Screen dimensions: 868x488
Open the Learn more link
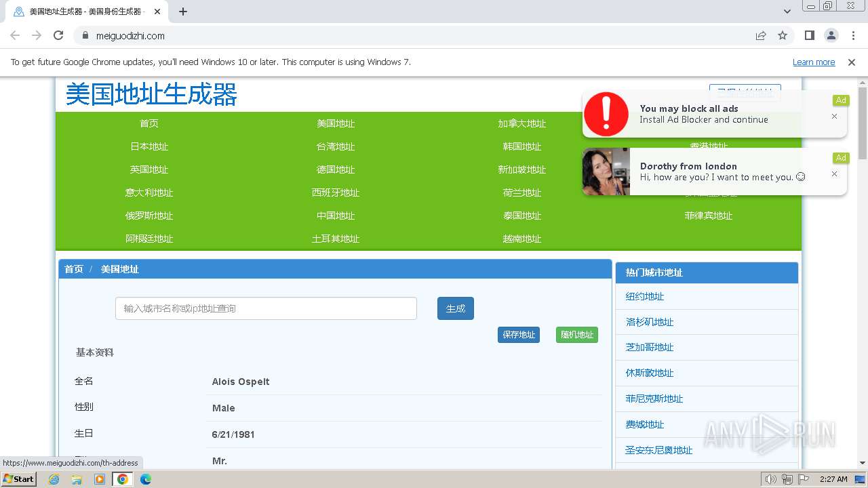tap(814, 62)
